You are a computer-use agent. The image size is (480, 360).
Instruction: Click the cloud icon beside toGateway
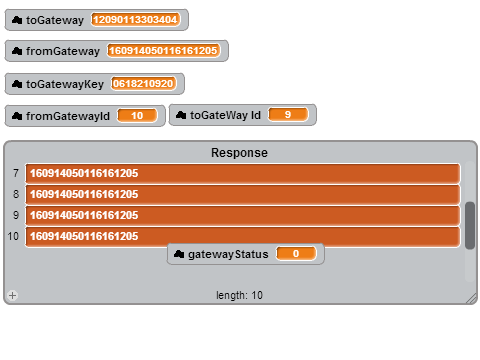(17, 20)
